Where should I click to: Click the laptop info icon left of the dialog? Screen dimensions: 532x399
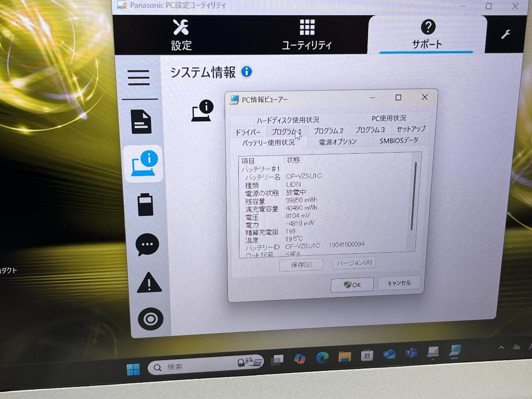tap(202, 111)
